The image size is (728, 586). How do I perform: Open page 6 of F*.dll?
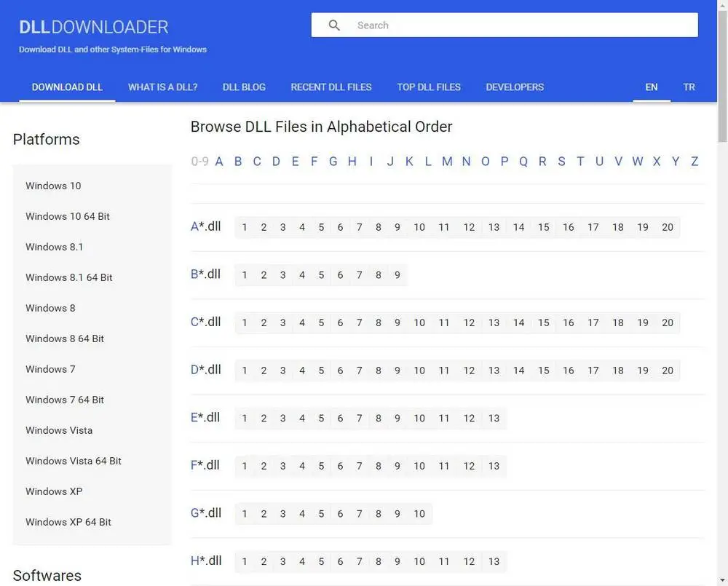(x=340, y=466)
